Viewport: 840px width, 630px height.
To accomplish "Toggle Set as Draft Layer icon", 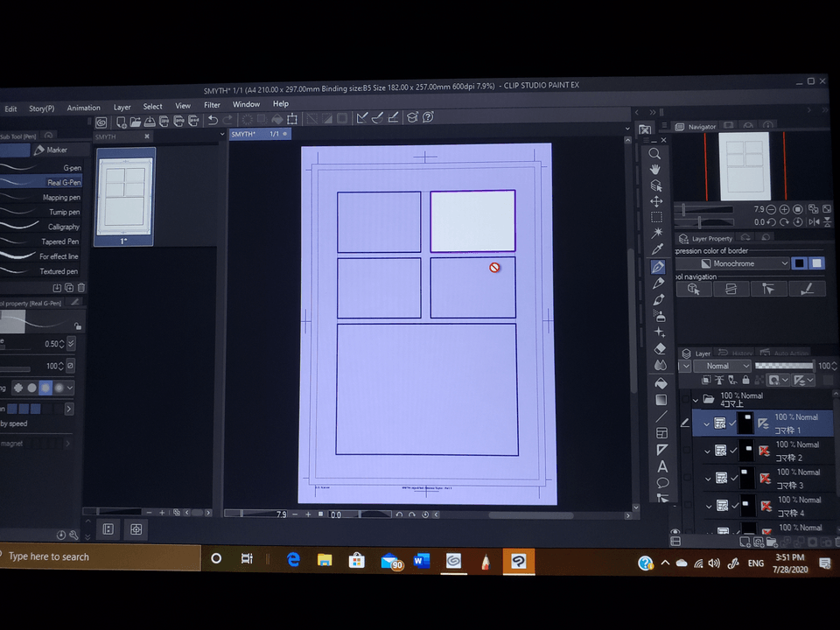I will pos(731,380).
